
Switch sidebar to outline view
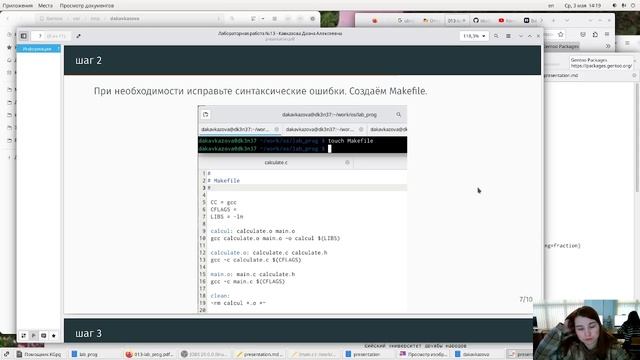(33, 336)
